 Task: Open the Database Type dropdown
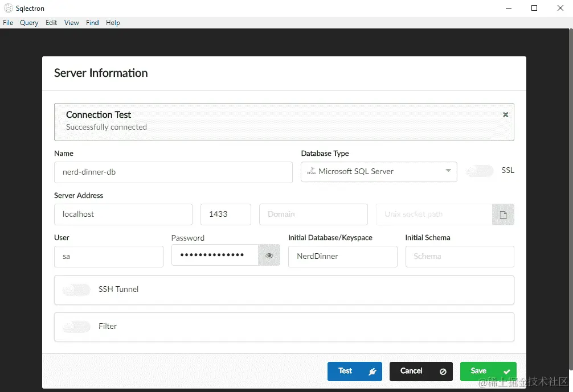pyautogui.click(x=379, y=172)
